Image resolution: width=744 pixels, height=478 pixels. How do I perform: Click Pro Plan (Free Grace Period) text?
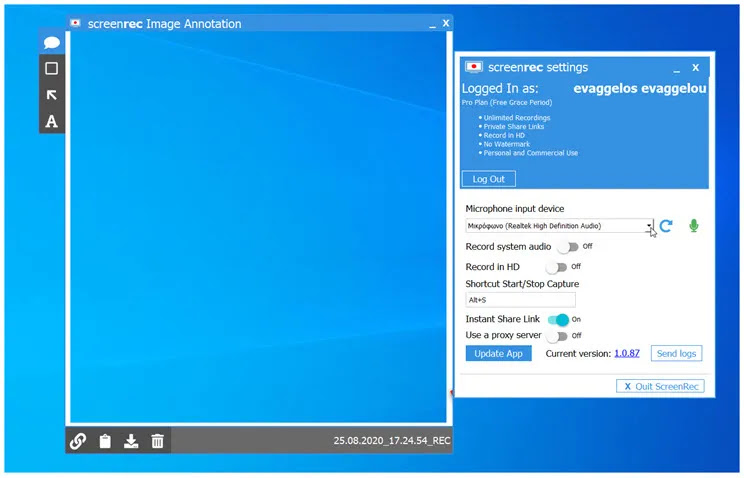507,103
